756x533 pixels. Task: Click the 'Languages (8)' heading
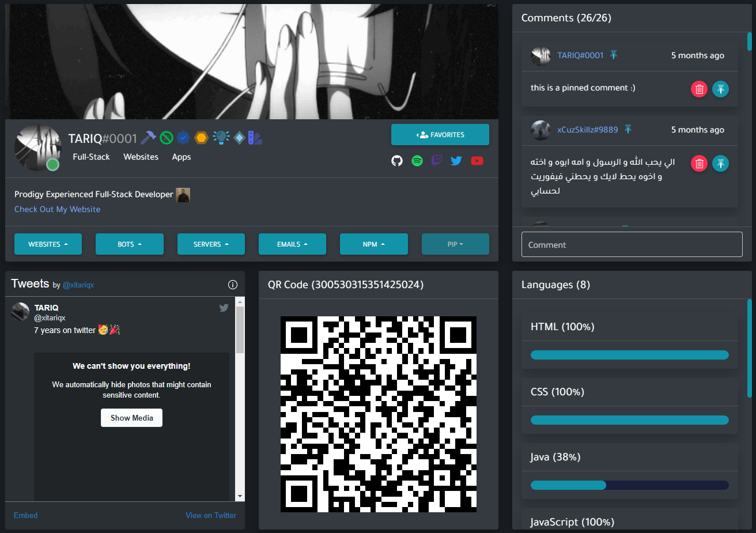555,285
